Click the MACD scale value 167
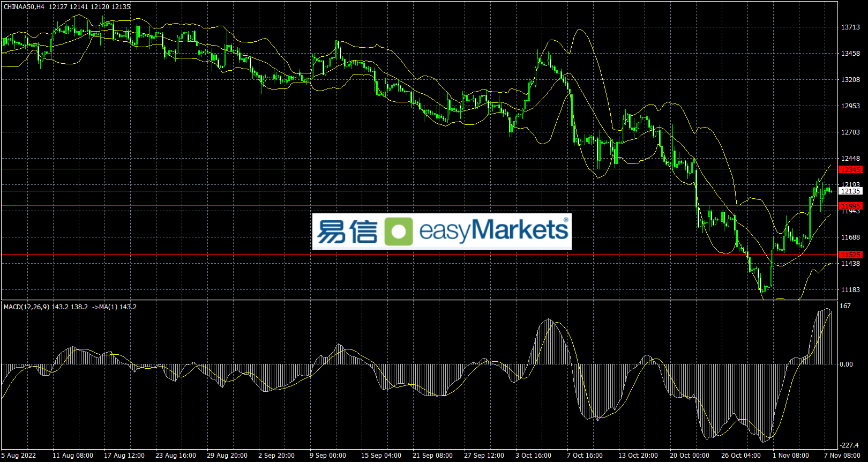Screen dimensions: 868x462 pyautogui.click(x=845, y=306)
